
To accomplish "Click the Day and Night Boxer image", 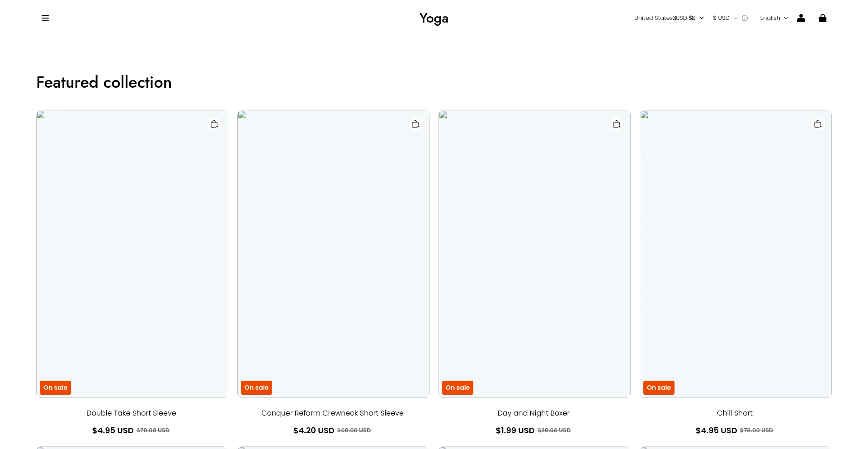I will [x=534, y=254].
